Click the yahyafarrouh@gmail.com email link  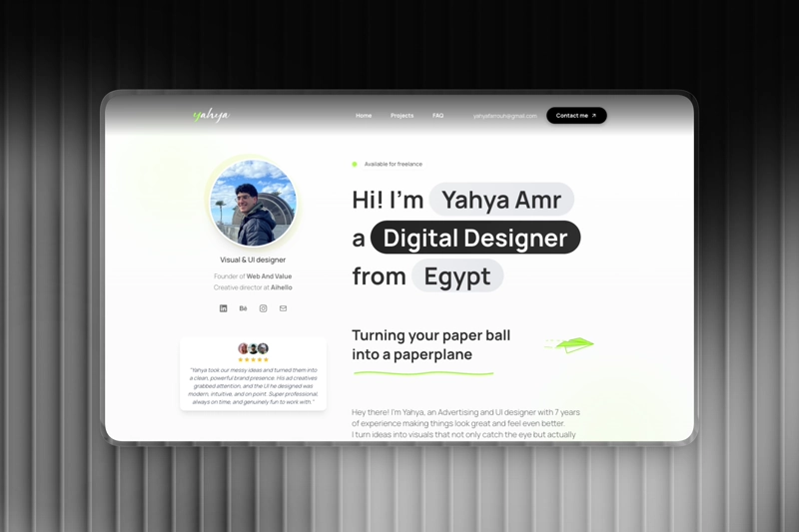505,116
